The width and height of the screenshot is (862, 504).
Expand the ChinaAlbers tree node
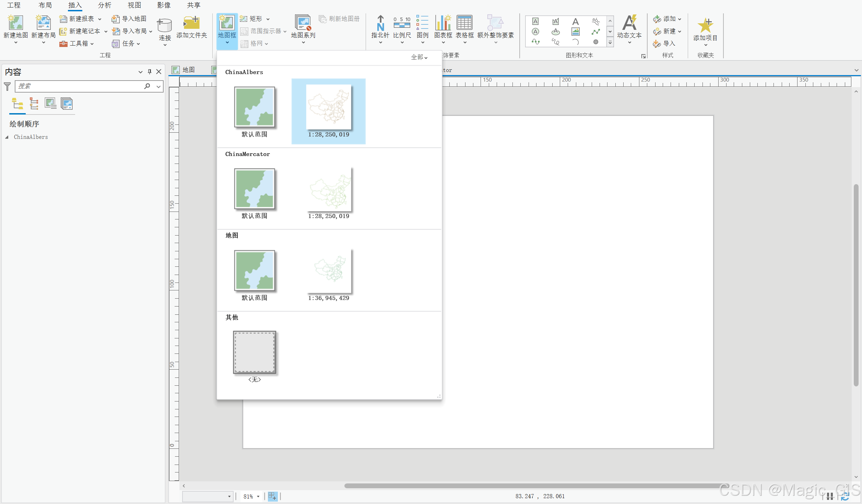[x=7, y=137]
